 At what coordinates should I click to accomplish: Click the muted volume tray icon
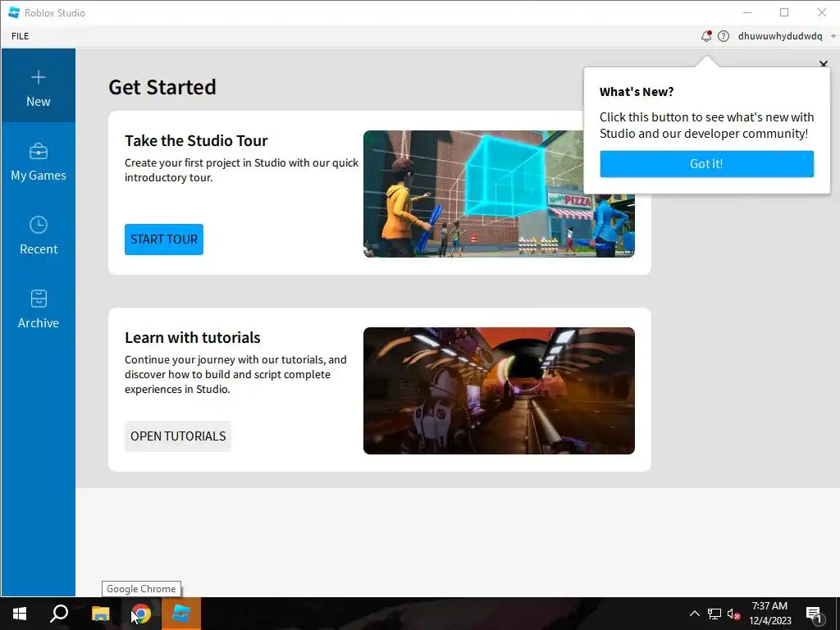[x=734, y=614]
